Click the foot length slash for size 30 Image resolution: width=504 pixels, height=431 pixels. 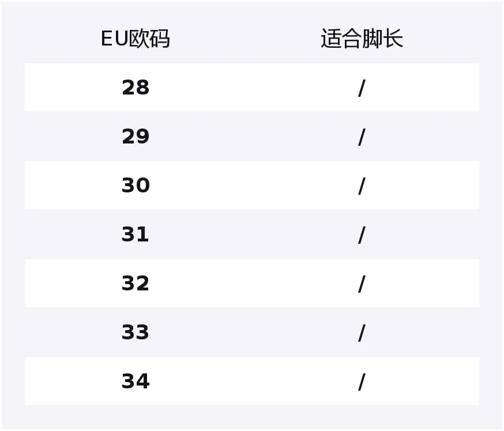[x=362, y=186]
